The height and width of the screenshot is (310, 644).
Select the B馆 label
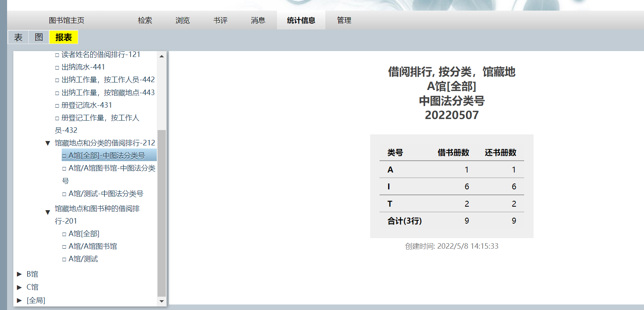32,274
